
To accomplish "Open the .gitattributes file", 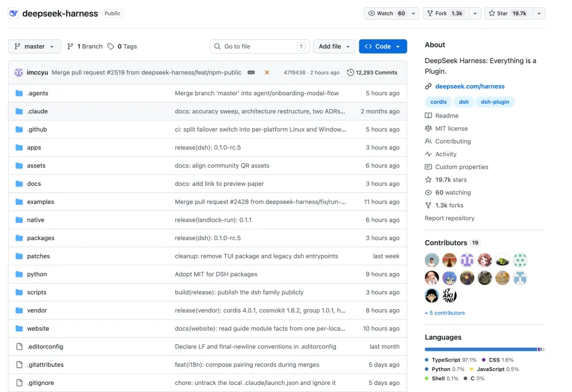I will [x=45, y=365].
